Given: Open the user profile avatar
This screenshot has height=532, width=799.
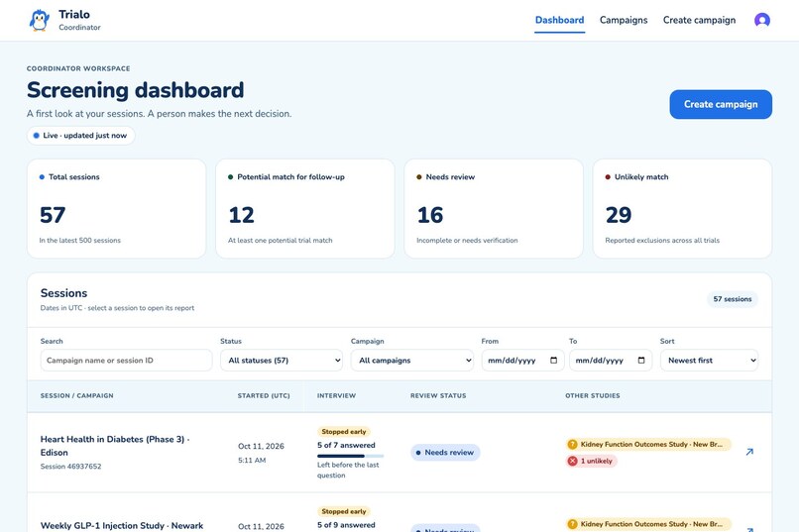Looking at the screenshot, I should [x=761, y=21].
